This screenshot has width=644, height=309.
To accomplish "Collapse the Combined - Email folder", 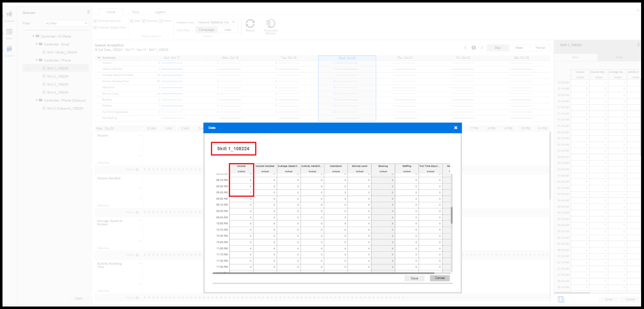I will point(37,44).
